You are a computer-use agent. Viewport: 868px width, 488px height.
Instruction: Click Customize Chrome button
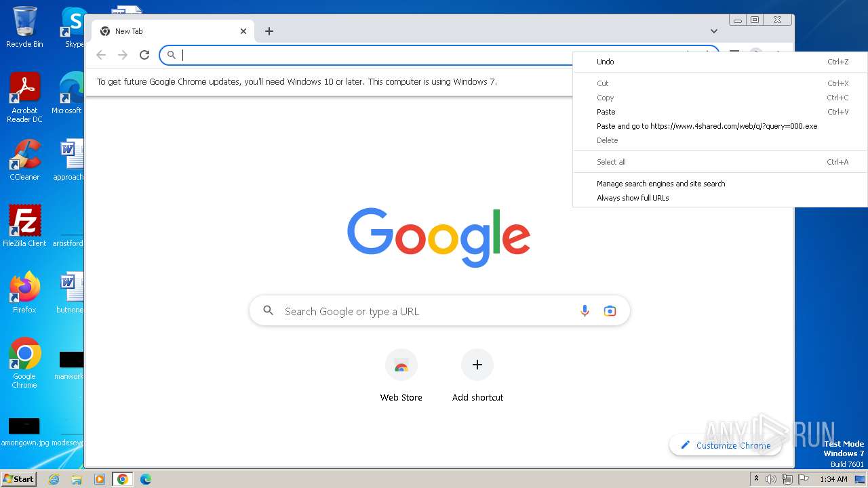coord(725,445)
